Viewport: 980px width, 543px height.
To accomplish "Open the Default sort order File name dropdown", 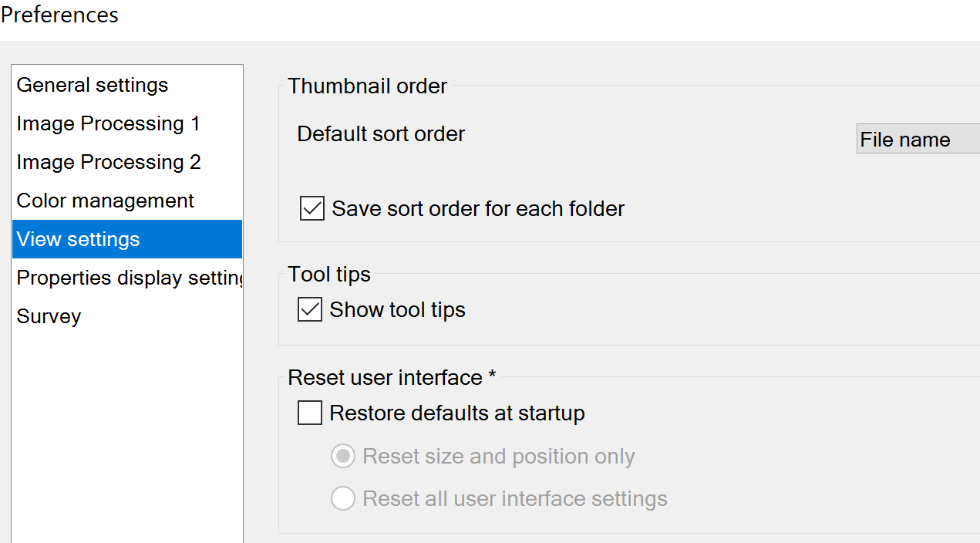I will 918,140.
